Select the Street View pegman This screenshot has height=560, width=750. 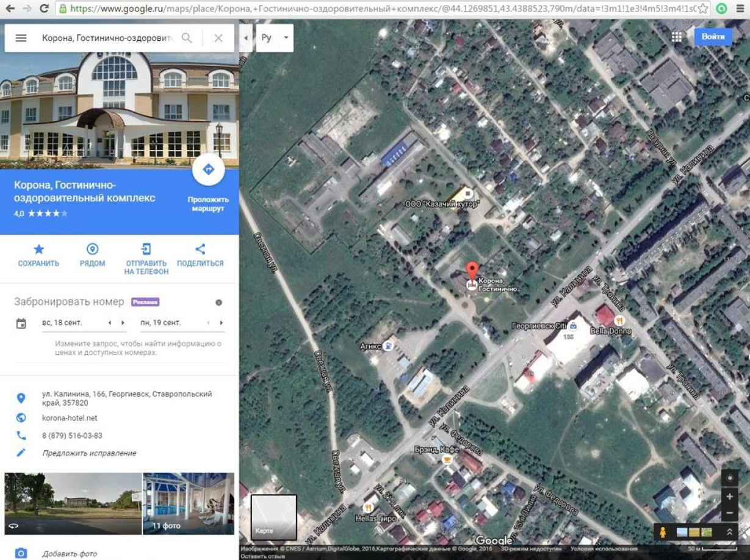662,532
